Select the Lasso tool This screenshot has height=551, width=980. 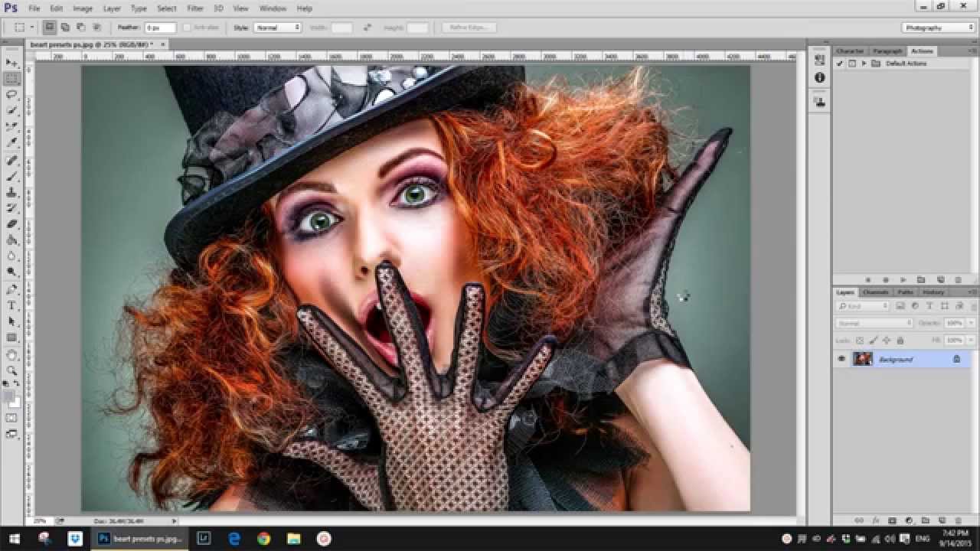pyautogui.click(x=11, y=94)
